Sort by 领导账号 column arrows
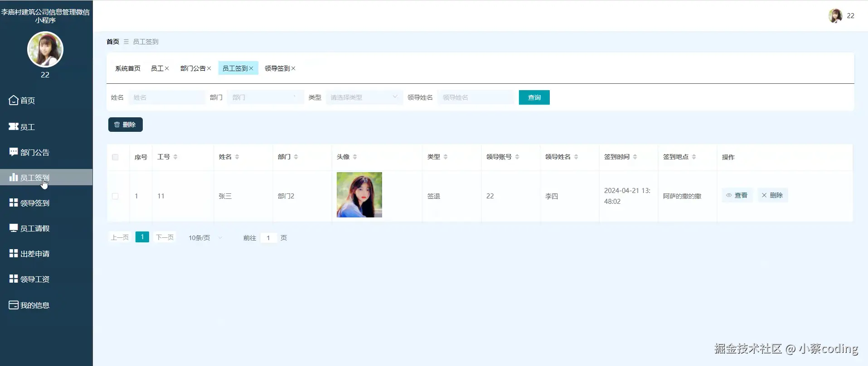 [517, 157]
